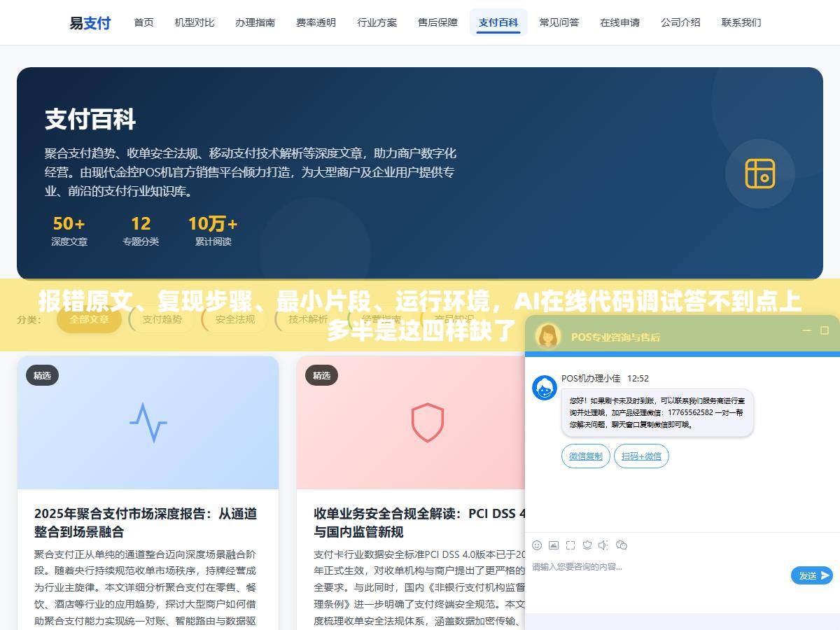The height and width of the screenshot is (630, 840).
Task: Click the 50+ 深度文章 statistic
Action: point(69,232)
